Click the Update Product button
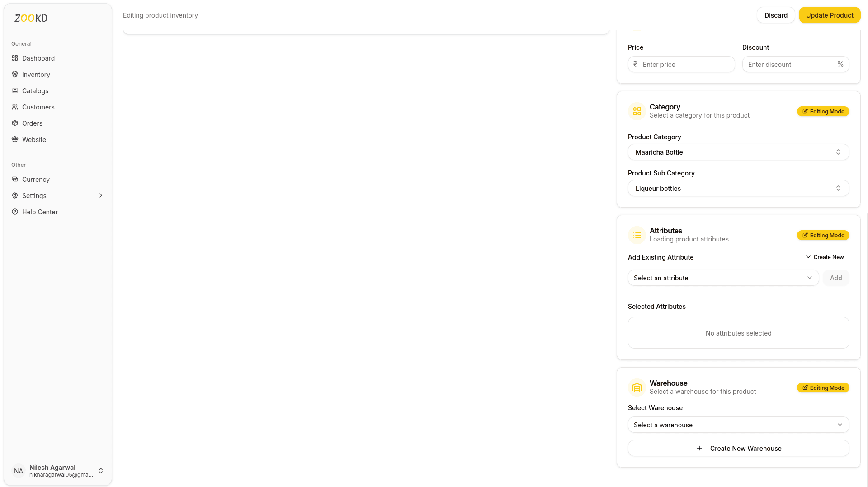 coord(829,15)
